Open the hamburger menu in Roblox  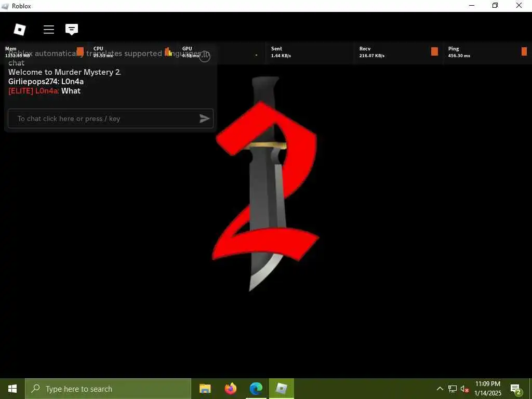pyautogui.click(x=49, y=30)
